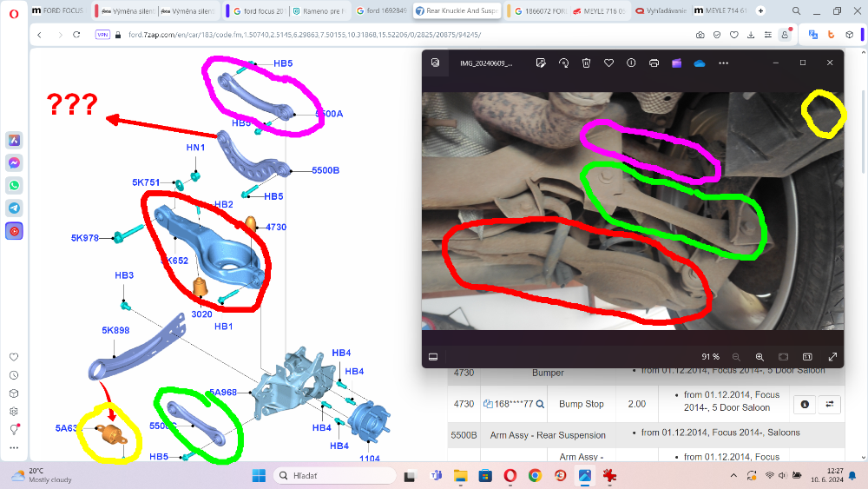Launch Messenger in the sidebar panel
868x489 pixels.
coord(14,162)
